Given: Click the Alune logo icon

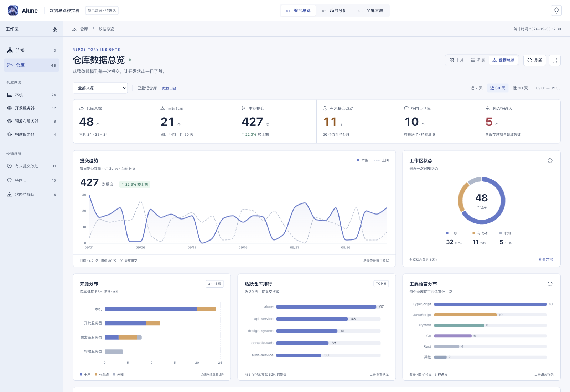Looking at the screenshot, I should [x=13, y=10].
